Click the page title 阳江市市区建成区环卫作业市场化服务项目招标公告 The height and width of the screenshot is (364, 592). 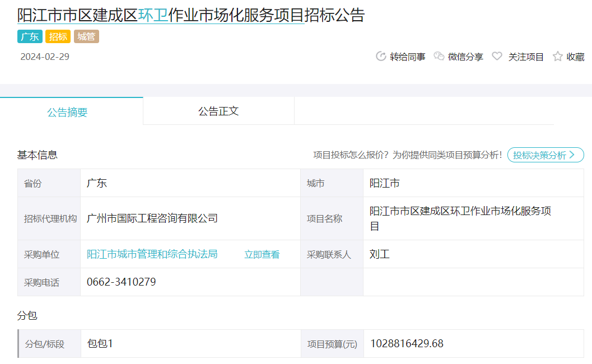pos(191,16)
